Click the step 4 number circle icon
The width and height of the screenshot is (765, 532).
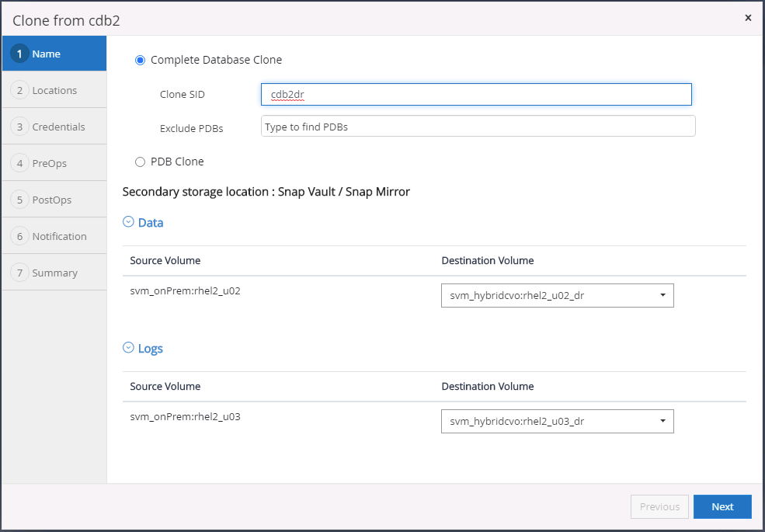(20, 164)
